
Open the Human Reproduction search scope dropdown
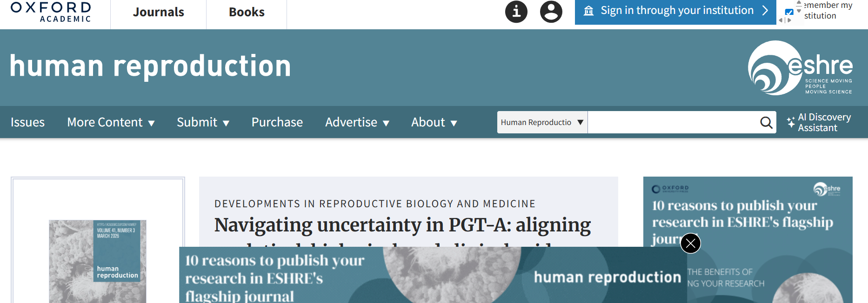point(542,122)
